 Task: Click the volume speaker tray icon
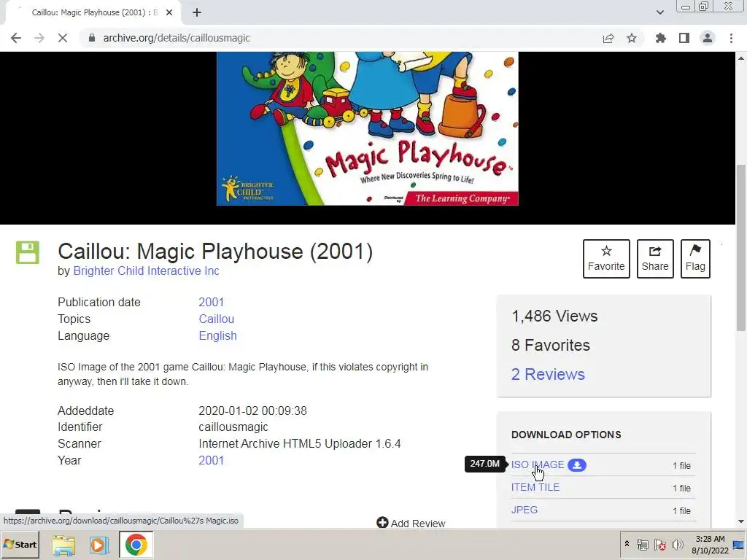pos(676,545)
